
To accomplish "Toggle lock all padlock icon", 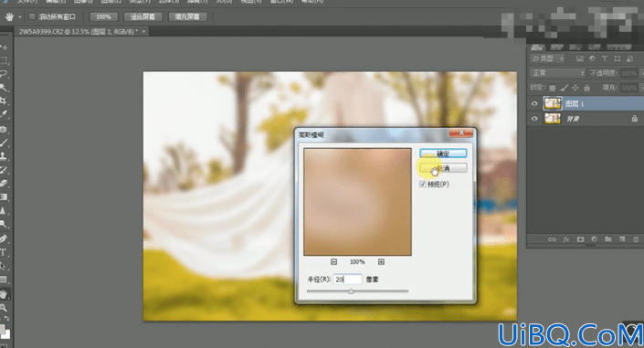I will pyautogui.click(x=587, y=88).
